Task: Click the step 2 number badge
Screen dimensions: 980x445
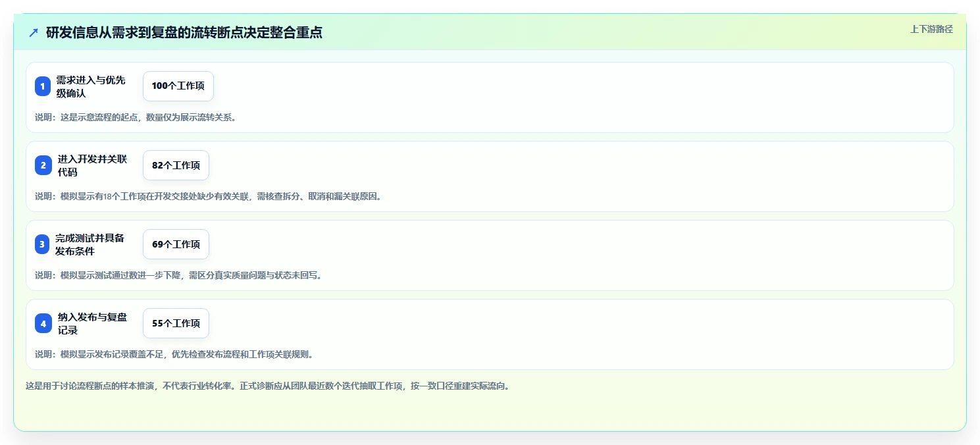Action: (43, 165)
